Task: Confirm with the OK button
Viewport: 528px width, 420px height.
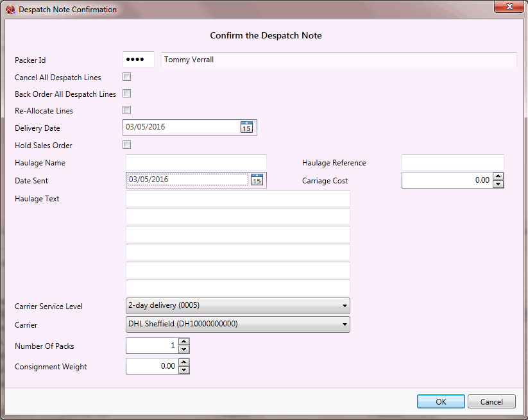Action: click(x=441, y=401)
